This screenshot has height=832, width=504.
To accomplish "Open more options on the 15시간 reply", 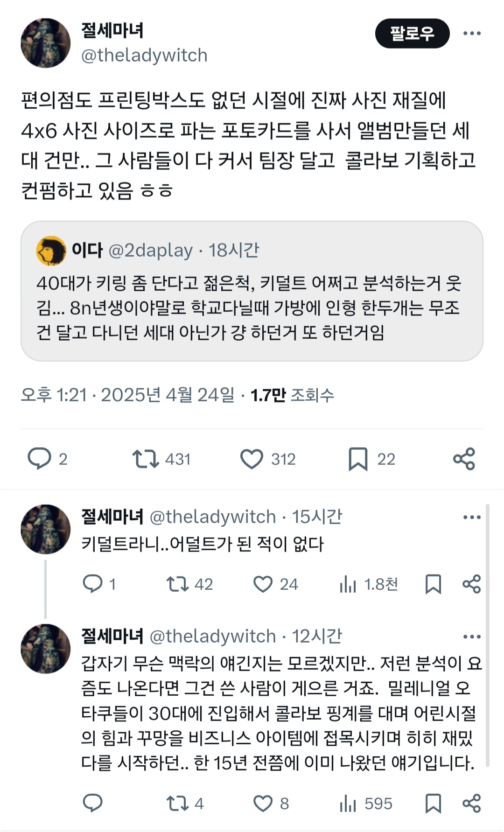I will (472, 517).
